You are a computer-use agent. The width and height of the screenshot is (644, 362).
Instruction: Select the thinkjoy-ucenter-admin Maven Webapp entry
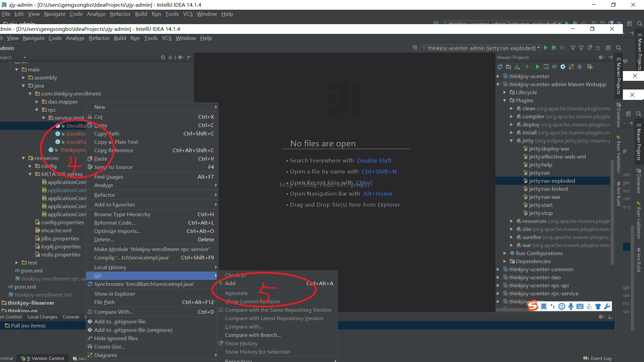pyautogui.click(x=555, y=84)
